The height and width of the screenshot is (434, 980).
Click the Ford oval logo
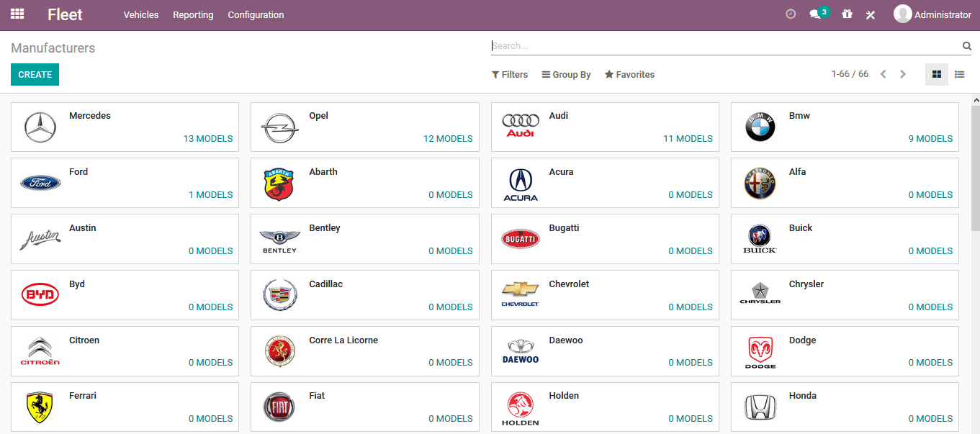tap(40, 183)
